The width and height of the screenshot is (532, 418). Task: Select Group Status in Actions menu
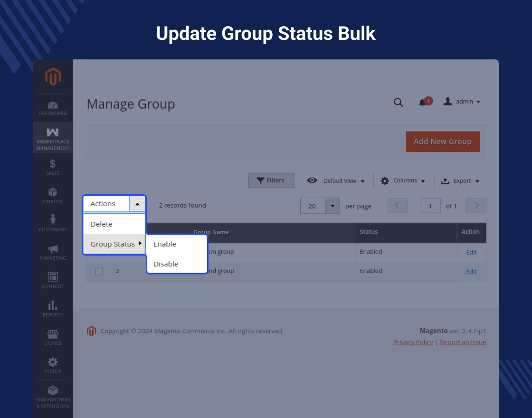[114, 244]
